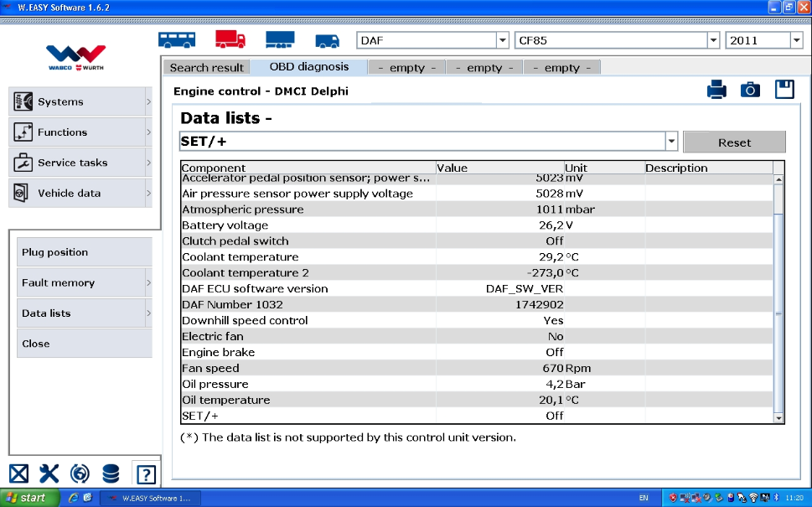Open help via the question mark icon

tap(146, 474)
